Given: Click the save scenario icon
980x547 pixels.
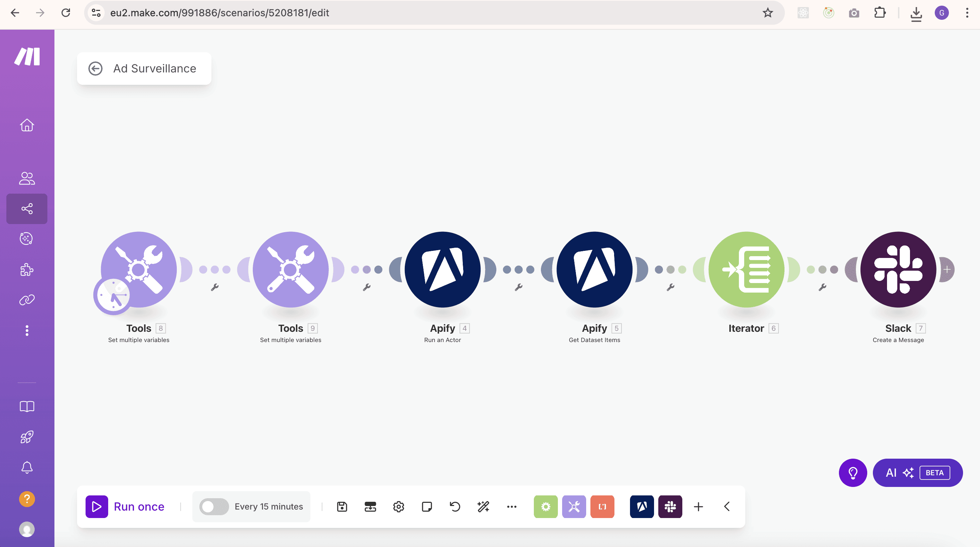Looking at the screenshot, I should tap(342, 507).
